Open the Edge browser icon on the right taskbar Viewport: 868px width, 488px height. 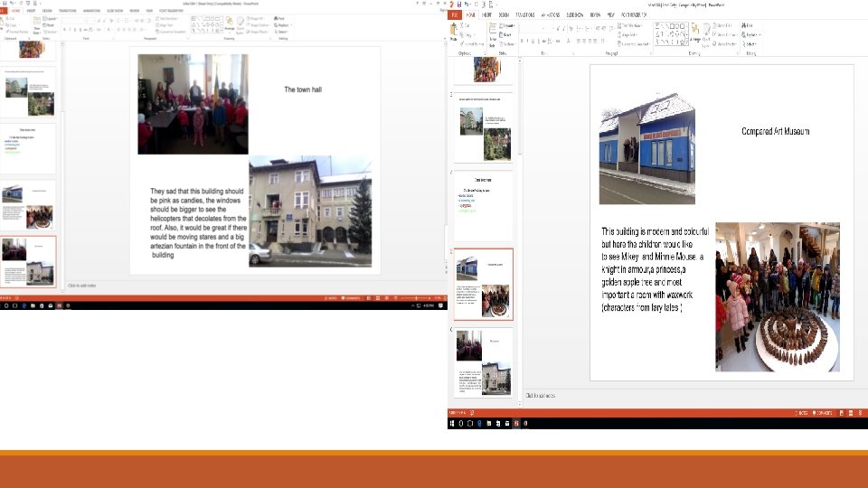coord(479,423)
